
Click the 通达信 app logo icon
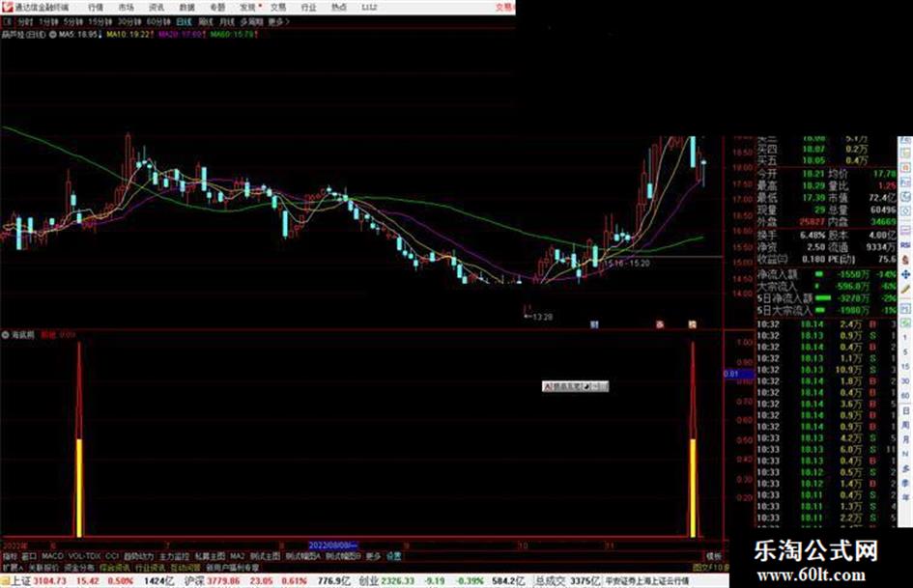point(7,7)
